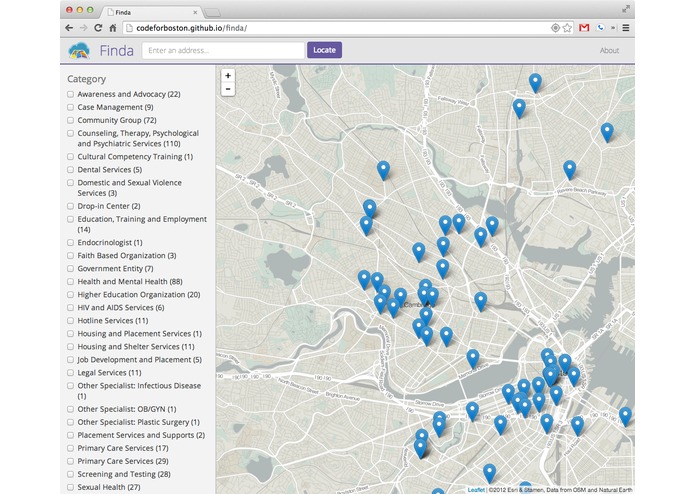Click the Finda title link
Viewport: 695px width, 494px height.
(x=117, y=51)
